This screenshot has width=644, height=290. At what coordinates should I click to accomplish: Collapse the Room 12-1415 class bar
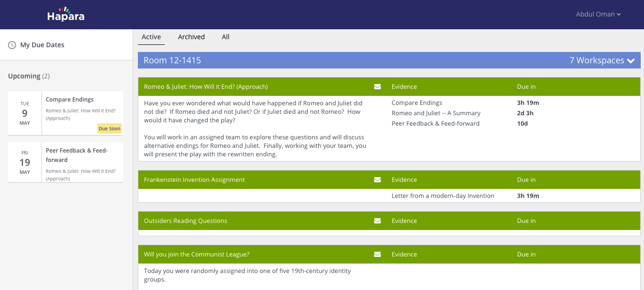pos(389,60)
